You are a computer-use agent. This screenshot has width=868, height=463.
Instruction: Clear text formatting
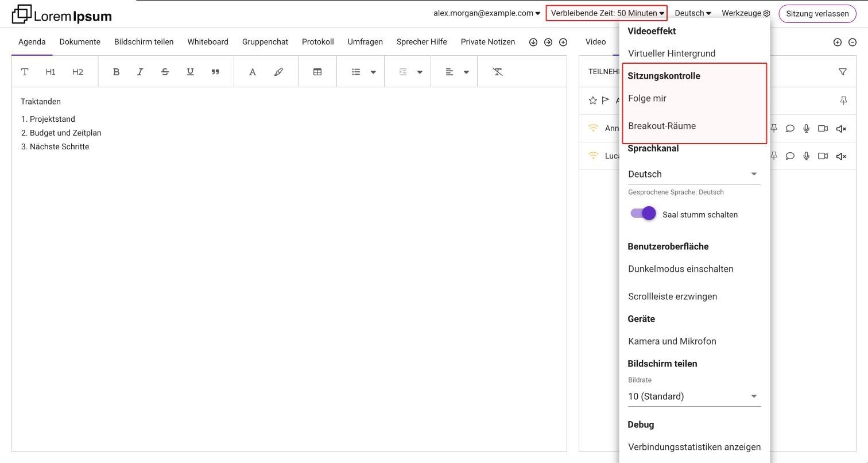pos(498,72)
